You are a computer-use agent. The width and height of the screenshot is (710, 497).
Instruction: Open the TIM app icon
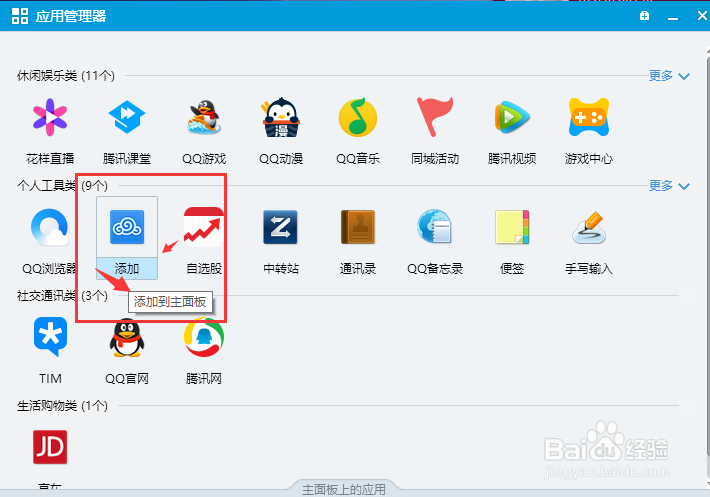click(x=50, y=337)
